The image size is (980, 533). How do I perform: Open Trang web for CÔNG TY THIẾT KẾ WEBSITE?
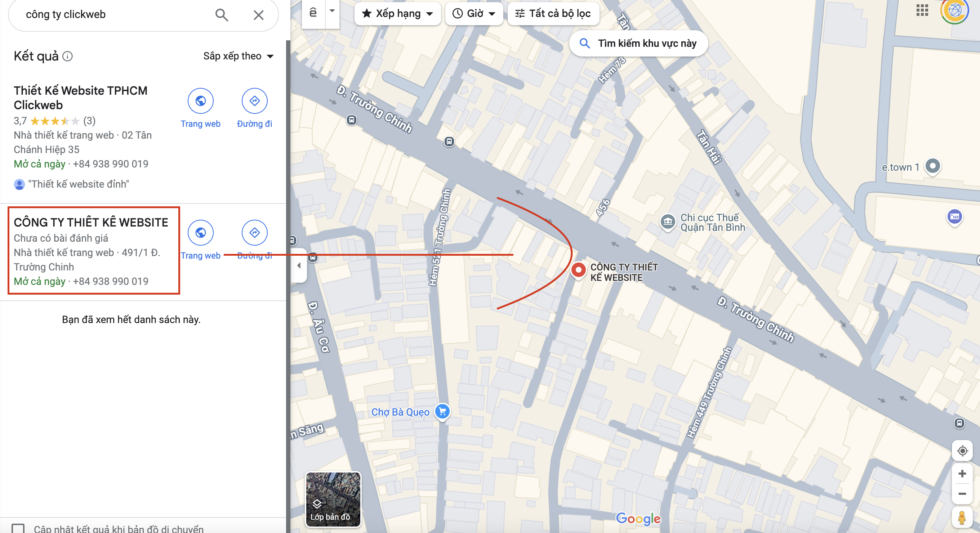click(x=200, y=240)
